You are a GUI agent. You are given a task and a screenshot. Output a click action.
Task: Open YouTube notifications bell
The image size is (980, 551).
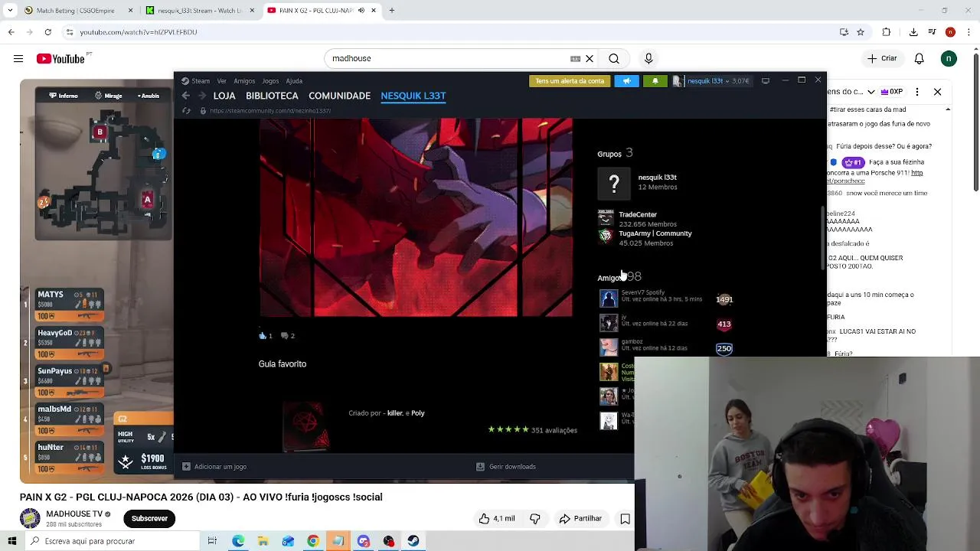click(x=920, y=59)
